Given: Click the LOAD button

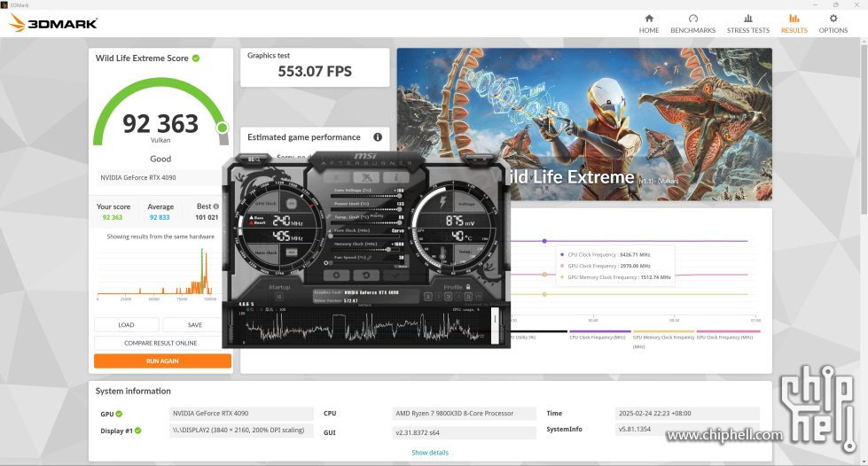Looking at the screenshot, I should (x=126, y=325).
